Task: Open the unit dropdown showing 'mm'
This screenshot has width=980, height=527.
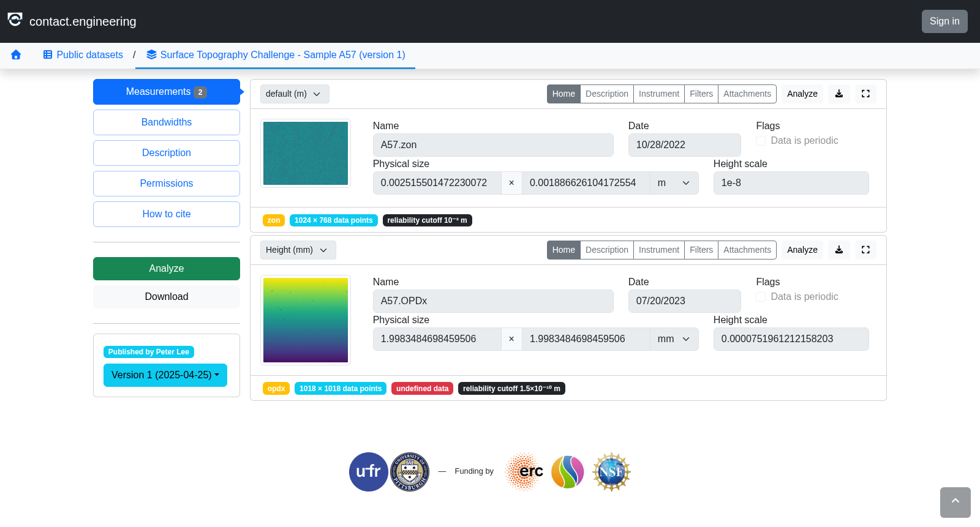Action: point(674,339)
